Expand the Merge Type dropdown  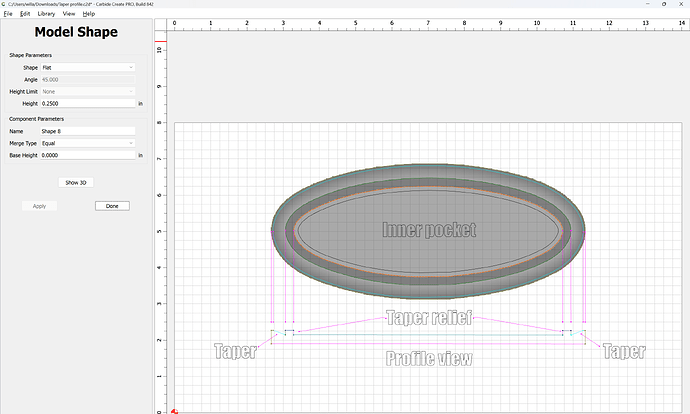click(x=87, y=143)
